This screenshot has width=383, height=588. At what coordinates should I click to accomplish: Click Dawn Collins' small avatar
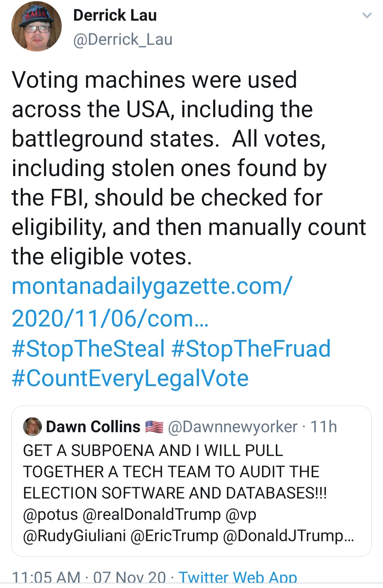32,427
